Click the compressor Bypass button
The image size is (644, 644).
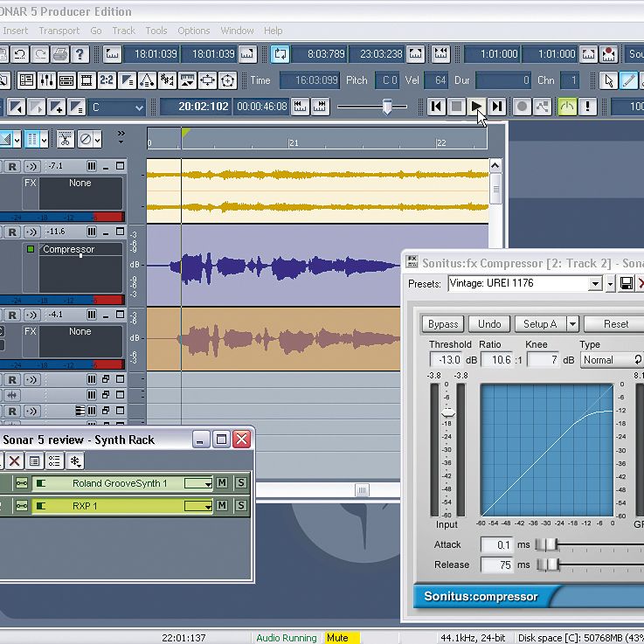pyautogui.click(x=443, y=324)
